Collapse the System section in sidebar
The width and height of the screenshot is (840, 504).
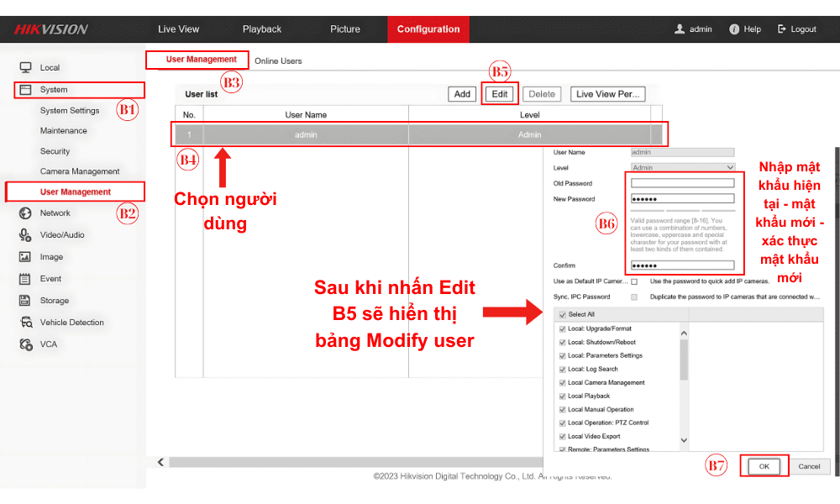pos(54,90)
